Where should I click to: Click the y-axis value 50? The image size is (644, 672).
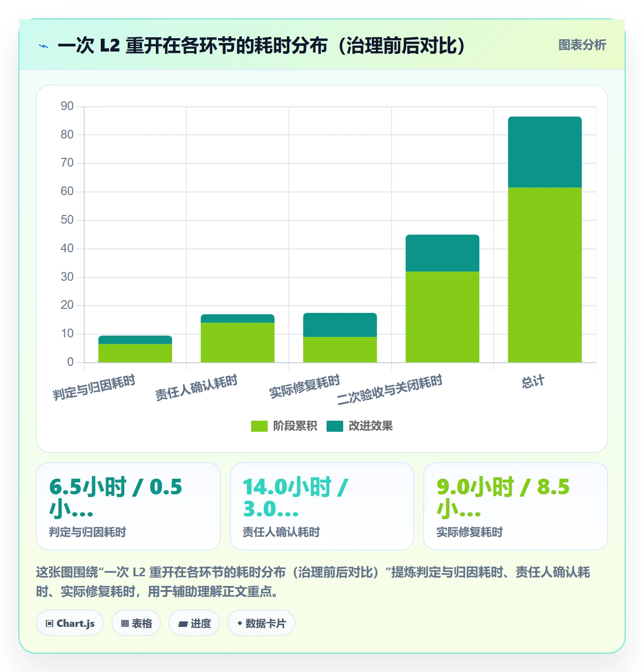[67, 220]
